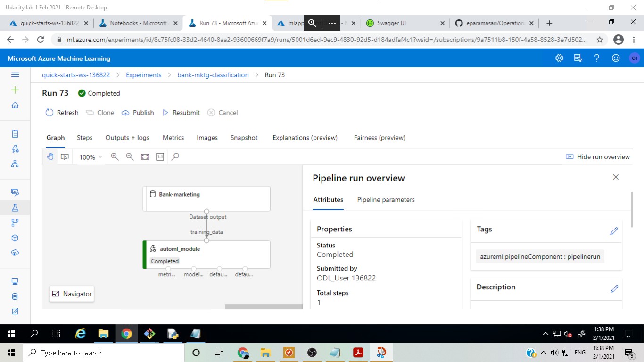The width and height of the screenshot is (644, 362).
Task: Open bank-mktg-classification breadcrumb link
Action: pos(213,75)
